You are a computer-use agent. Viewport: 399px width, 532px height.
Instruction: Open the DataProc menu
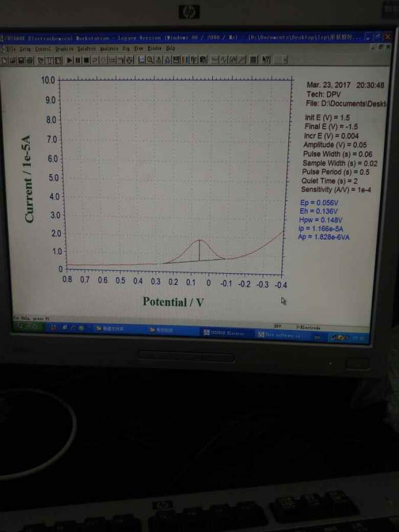click(86, 48)
